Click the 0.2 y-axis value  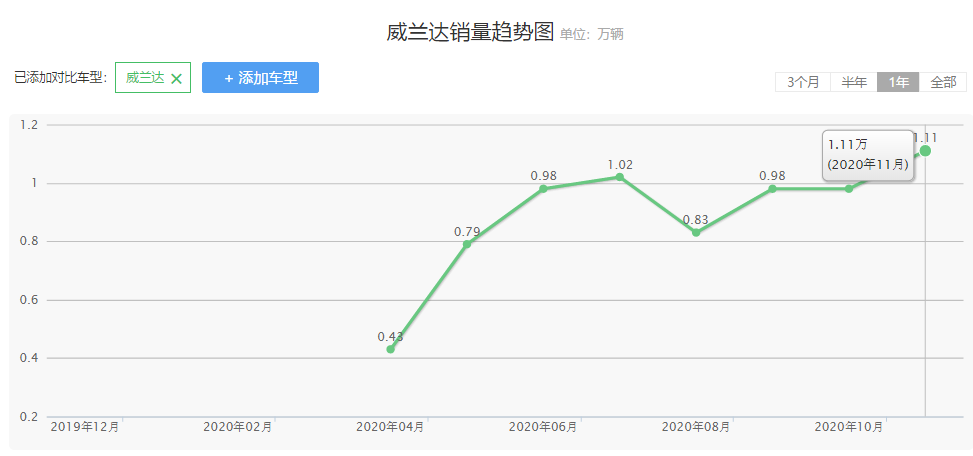click(x=29, y=416)
